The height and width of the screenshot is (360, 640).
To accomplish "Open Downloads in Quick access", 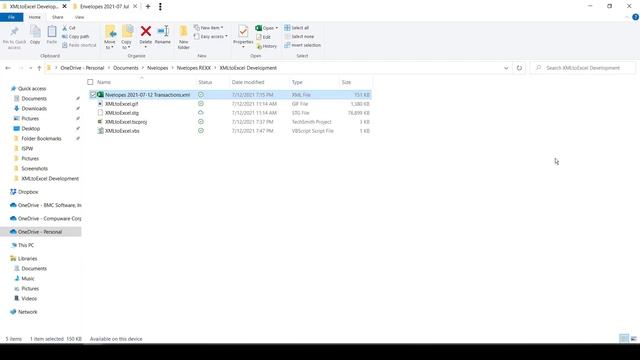I will tap(34, 109).
